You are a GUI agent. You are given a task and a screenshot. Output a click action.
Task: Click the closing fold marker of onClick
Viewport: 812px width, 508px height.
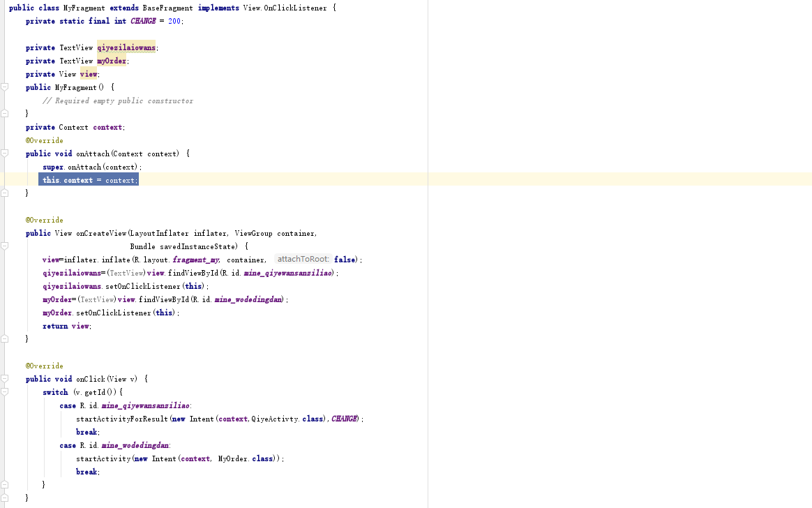5,498
